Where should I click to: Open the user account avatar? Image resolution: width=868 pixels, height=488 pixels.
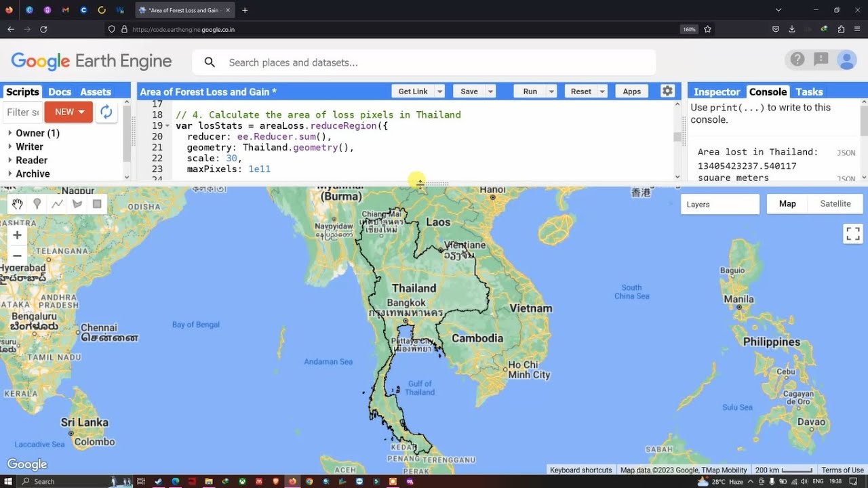pos(846,60)
